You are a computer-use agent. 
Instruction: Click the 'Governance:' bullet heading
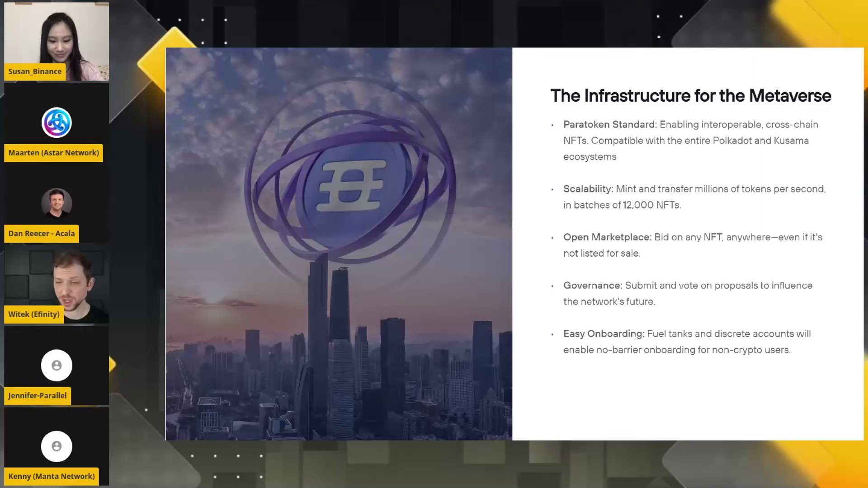(593, 286)
